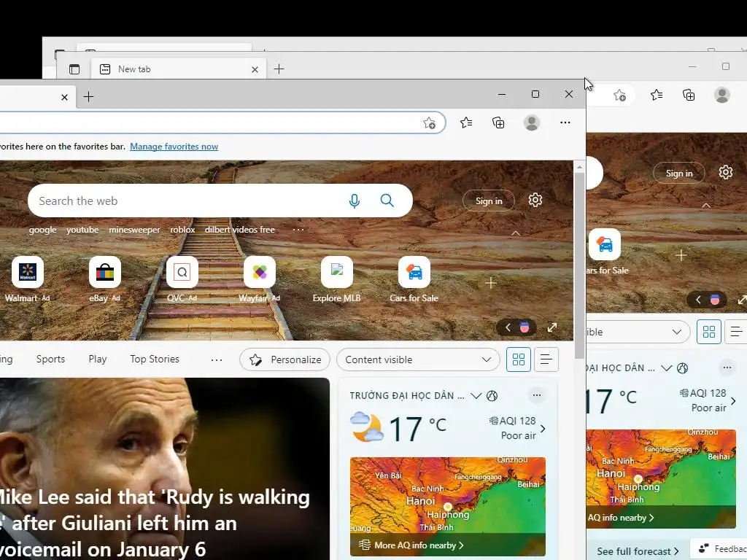
Task: Click the magnifier search icon in search box
Action: pos(387,201)
